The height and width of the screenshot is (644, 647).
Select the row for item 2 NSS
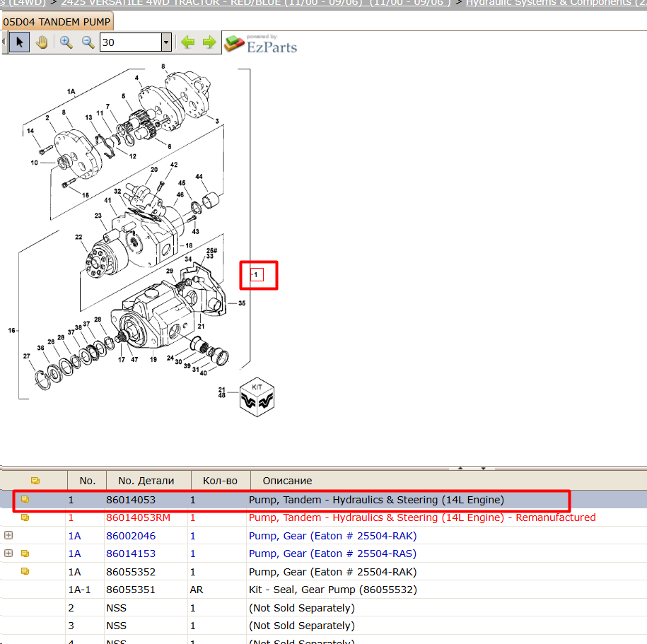324,608
